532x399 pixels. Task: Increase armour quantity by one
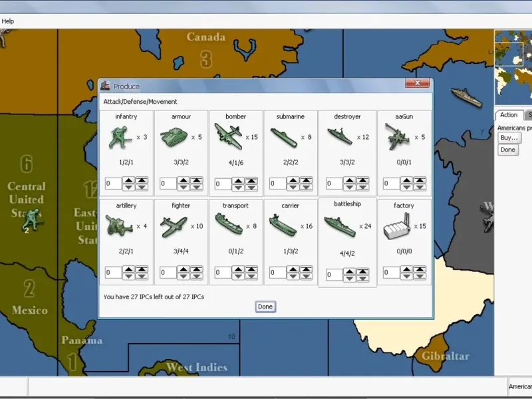click(184, 180)
